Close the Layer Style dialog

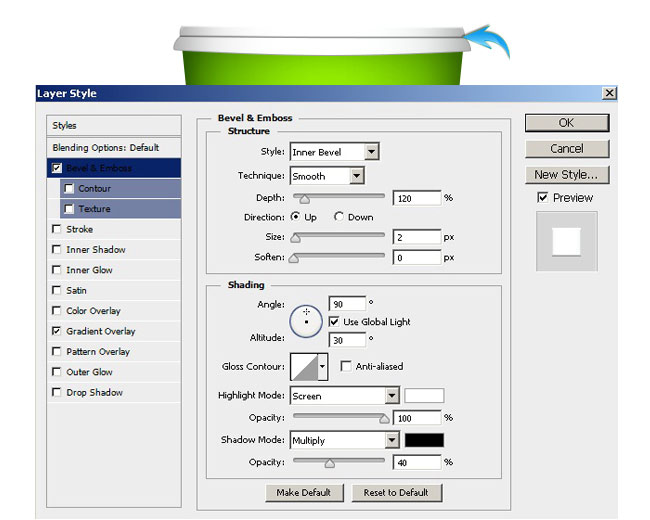609,93
